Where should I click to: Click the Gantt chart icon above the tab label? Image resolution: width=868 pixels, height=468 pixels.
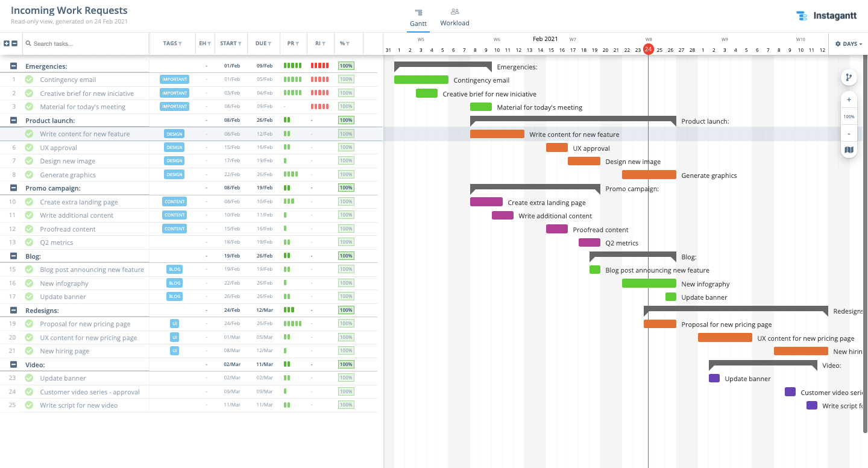coord(418,12)
